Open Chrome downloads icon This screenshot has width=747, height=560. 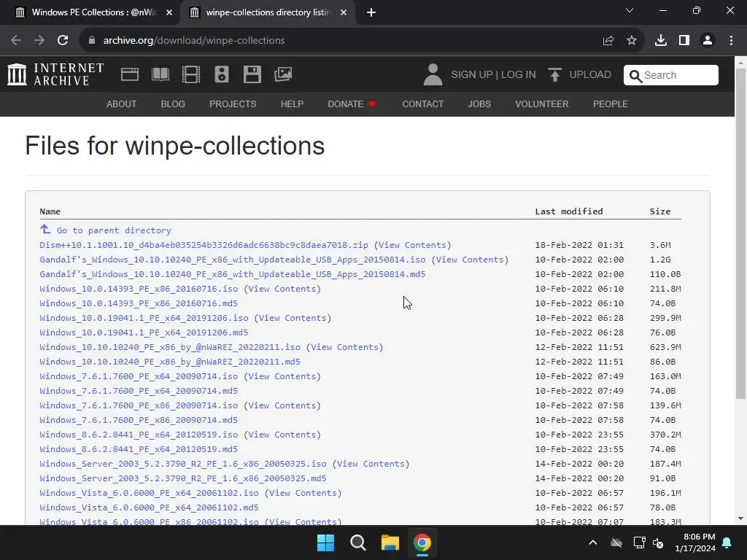click(x=661, y=41)
